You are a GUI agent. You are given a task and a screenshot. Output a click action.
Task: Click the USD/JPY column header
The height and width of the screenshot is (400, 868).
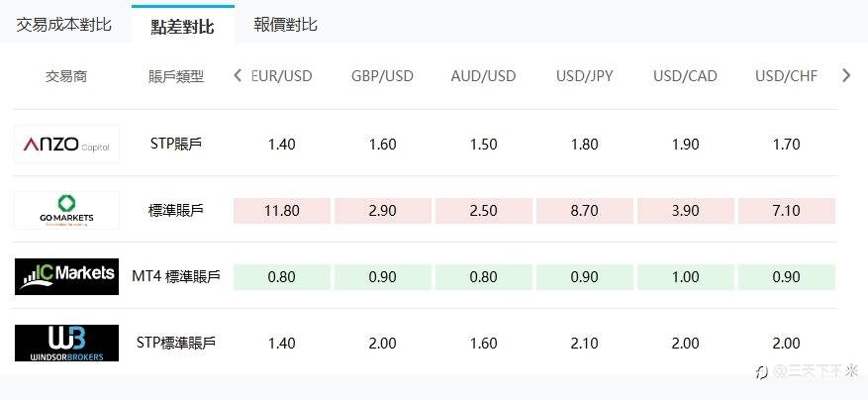tap(585, 76)
